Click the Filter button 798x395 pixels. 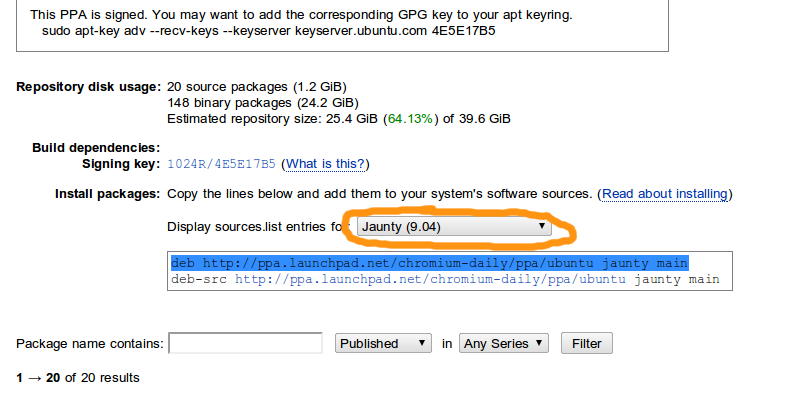(x=587, y=344)
